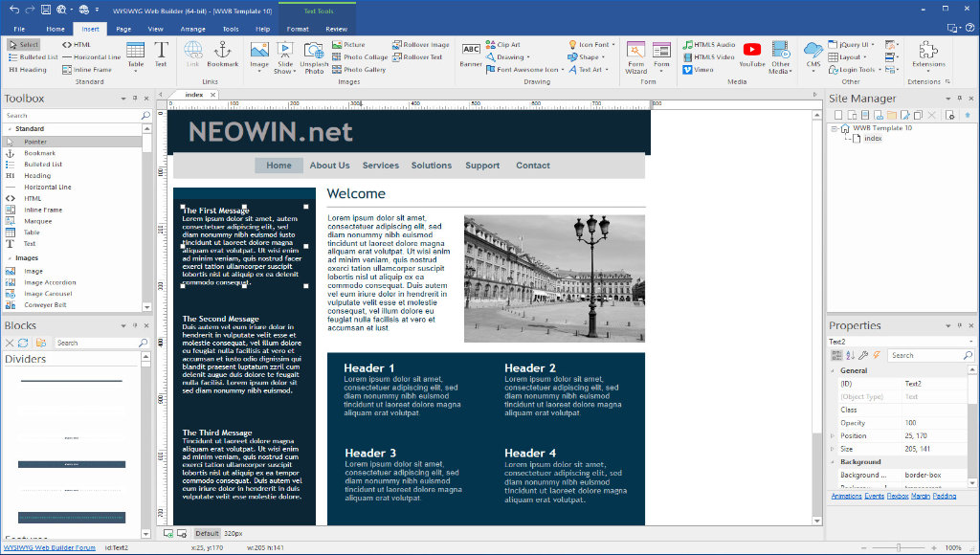Insert HTML5 Audio
Viewport: 980px width, 555px height.
tap(709, 44)
